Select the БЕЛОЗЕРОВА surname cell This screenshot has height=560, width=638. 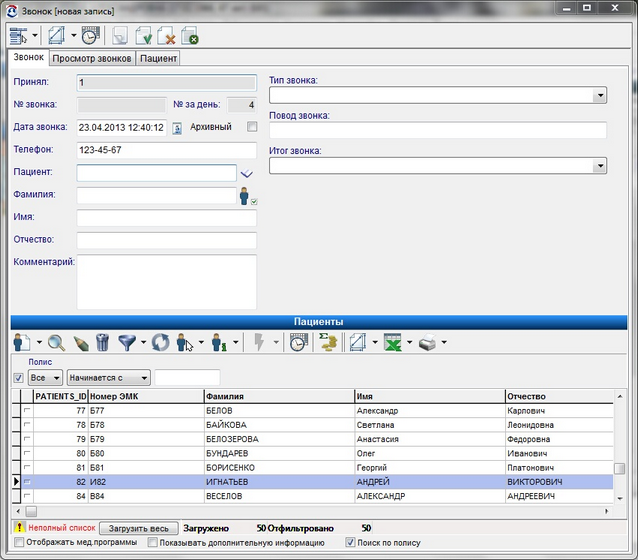point(279,439)
